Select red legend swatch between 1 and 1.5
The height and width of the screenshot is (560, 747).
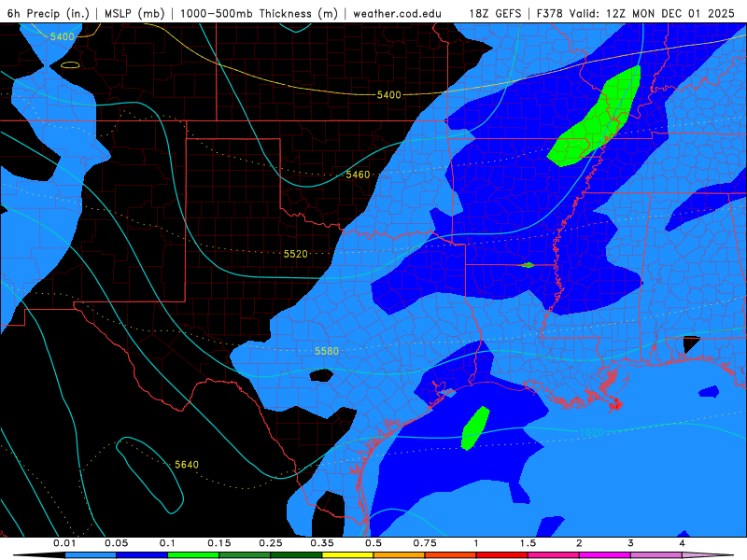(x=502, y=555)
